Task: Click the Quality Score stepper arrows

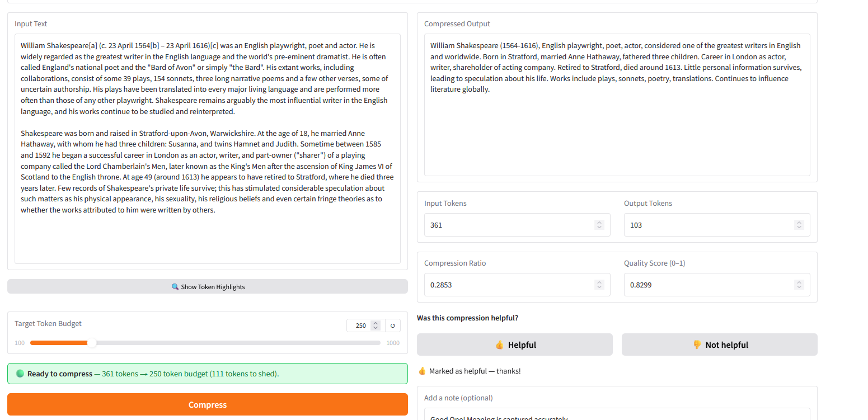Action: [x=799, y=285]
